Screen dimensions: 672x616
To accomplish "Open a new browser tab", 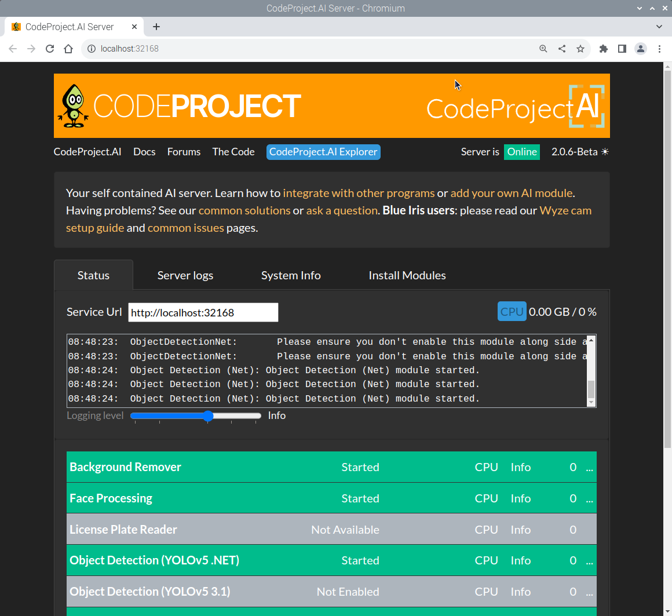I will click(x=156, y=27).
